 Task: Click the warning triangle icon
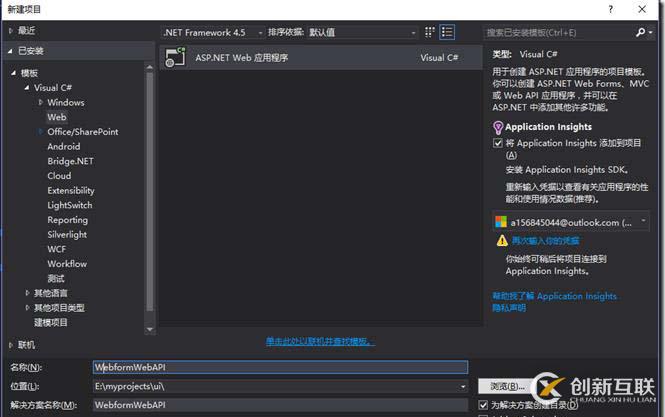pos(502,241)
